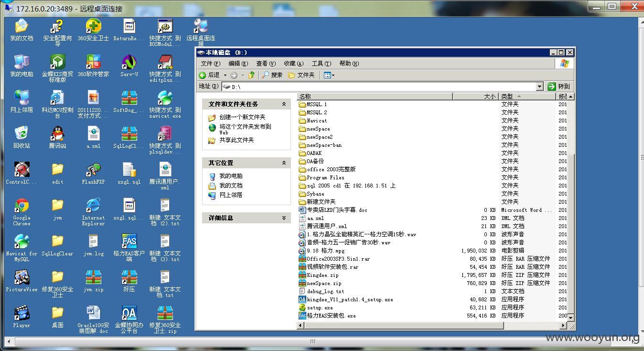The image size is (644, 351).
Task: Open the 帮助(H) menu
Action: (349, 63)
